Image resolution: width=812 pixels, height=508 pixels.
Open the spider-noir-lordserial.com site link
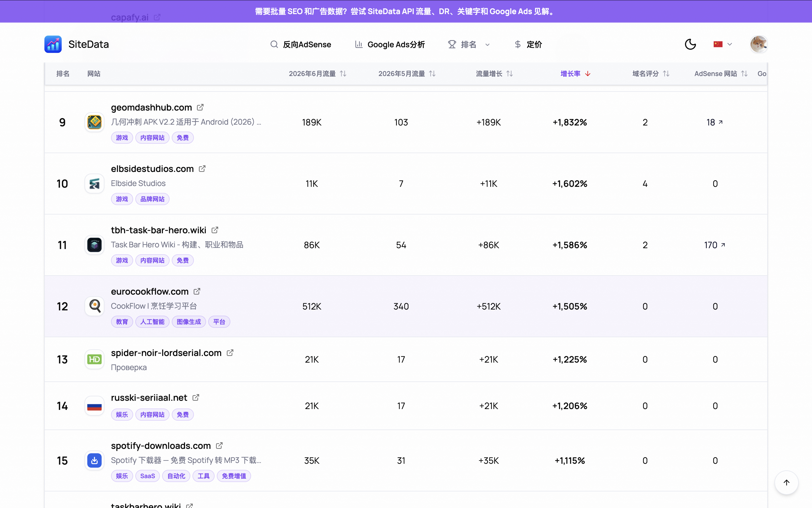pos(166,353)
